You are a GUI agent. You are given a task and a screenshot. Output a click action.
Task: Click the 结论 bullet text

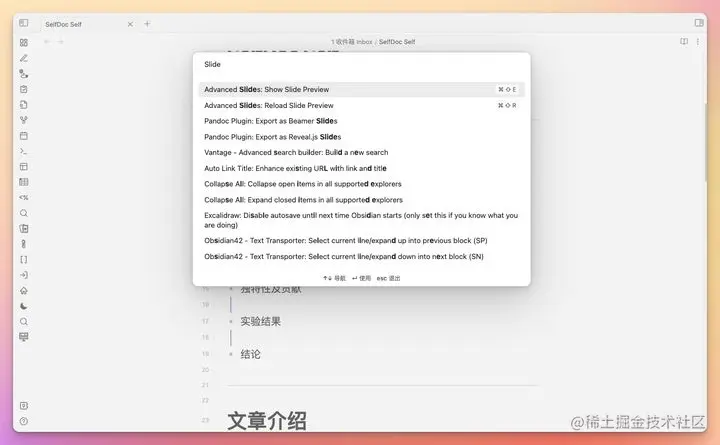coord(250,354)
